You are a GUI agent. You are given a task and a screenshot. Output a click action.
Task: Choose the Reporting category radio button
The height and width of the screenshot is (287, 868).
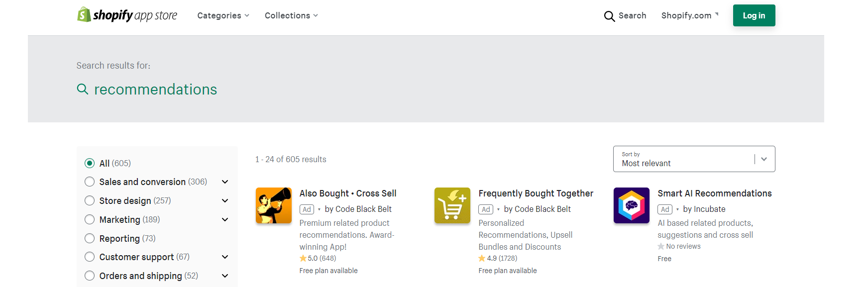pyautogui.click(x=90, y=238)
